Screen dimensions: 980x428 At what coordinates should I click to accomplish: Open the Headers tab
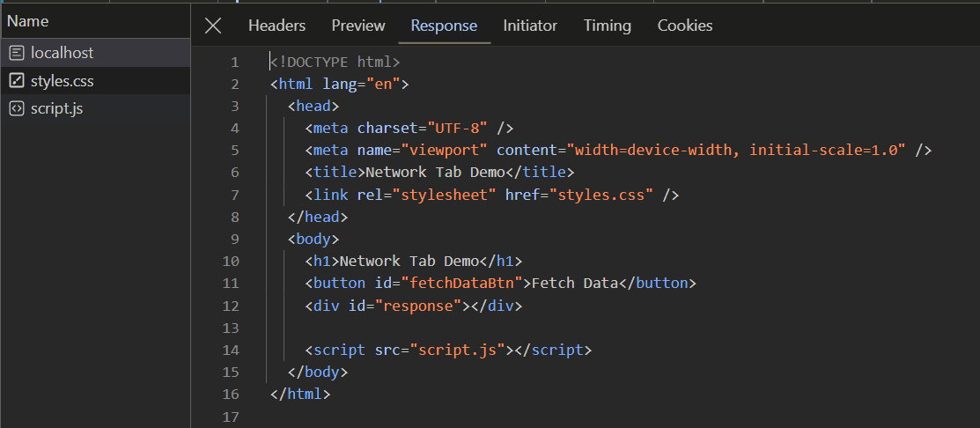(x=276, y=26)
